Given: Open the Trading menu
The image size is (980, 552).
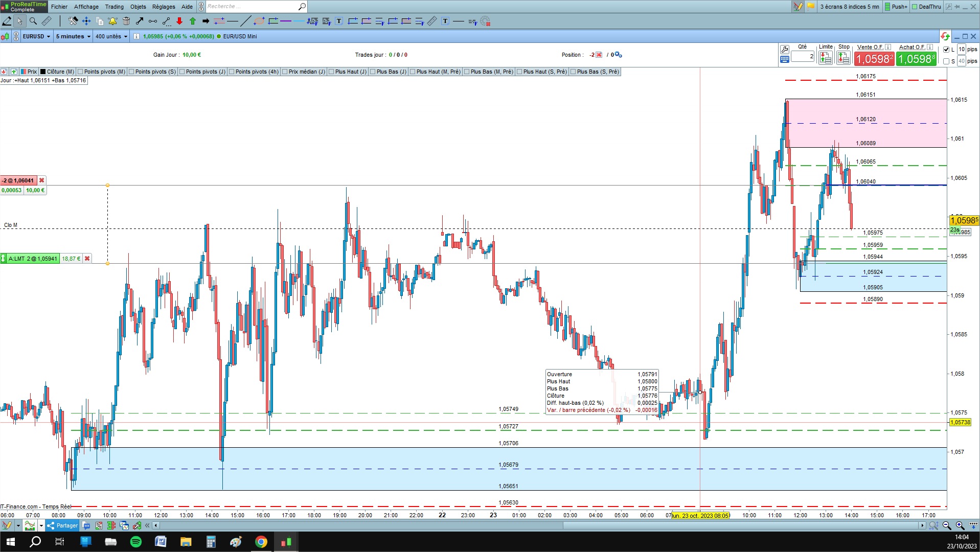Looking at the screenshot, I should point(114,7).
